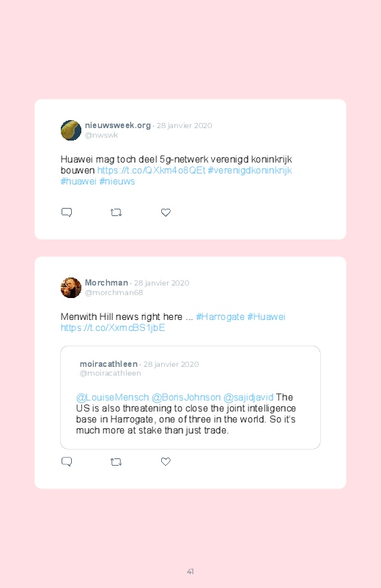The image size is (381, 588).
Task: Click the @nwswk handle
Action: [x=101, y=135]
